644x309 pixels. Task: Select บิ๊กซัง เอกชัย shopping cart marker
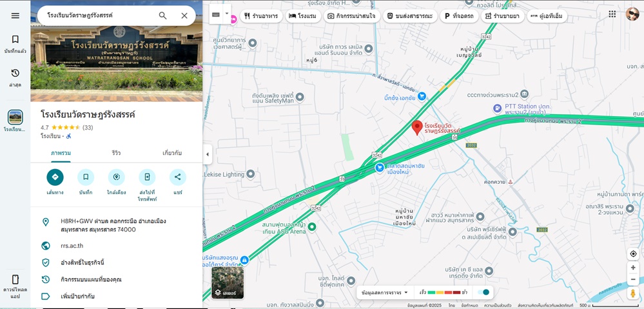click(x=422, y=97)
